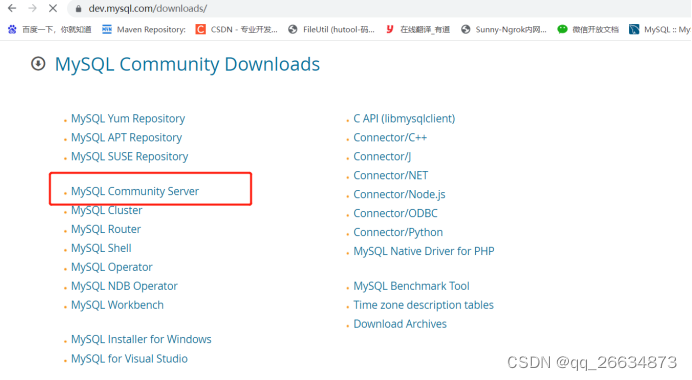Open the Sunny-Ngrok bookmark
The image size is (692, 380).
click(504, 30)
